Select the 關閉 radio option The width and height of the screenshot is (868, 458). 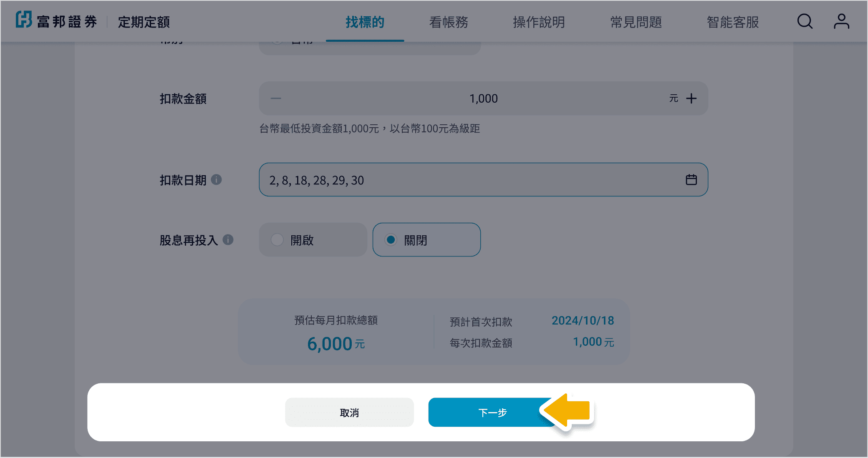click(x=391, y=240)
